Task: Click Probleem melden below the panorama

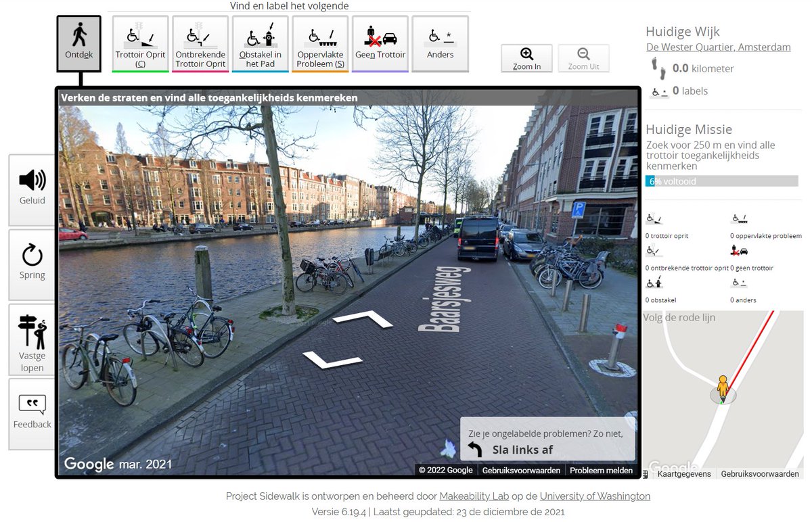Action: tap(601, 470)
